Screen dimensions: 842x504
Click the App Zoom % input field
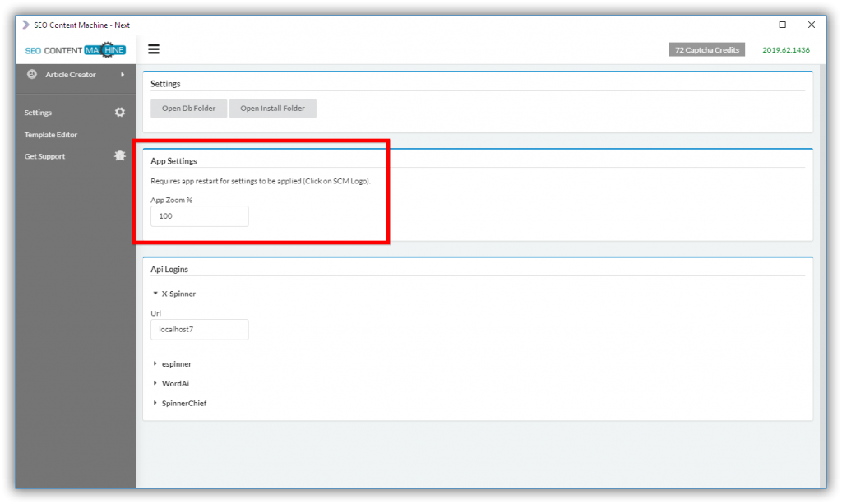(x=199, y=215)
